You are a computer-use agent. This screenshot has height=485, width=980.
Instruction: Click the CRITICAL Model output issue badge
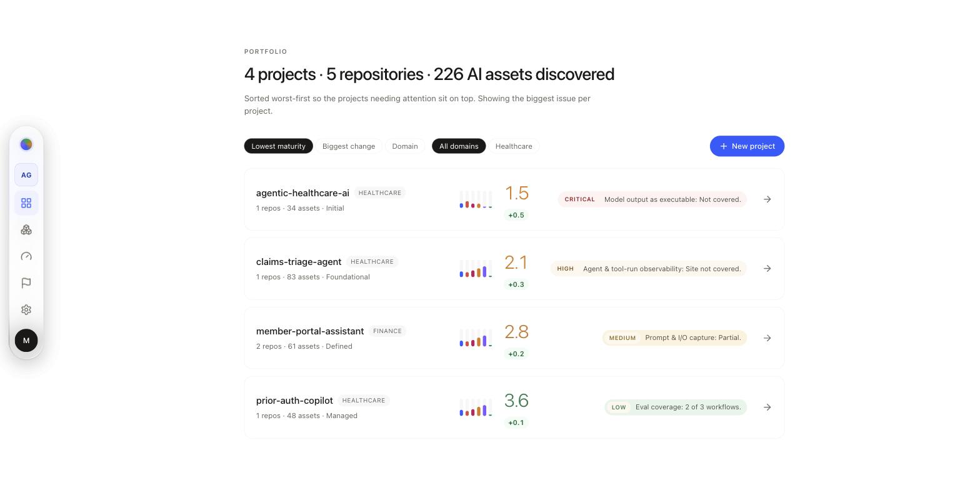(x=652, y=199)
